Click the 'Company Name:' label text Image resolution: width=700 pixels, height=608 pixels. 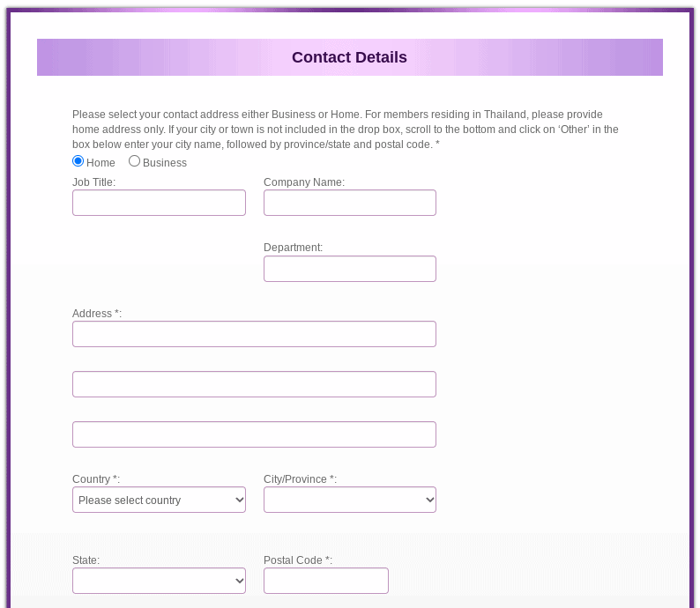(304, 182)
